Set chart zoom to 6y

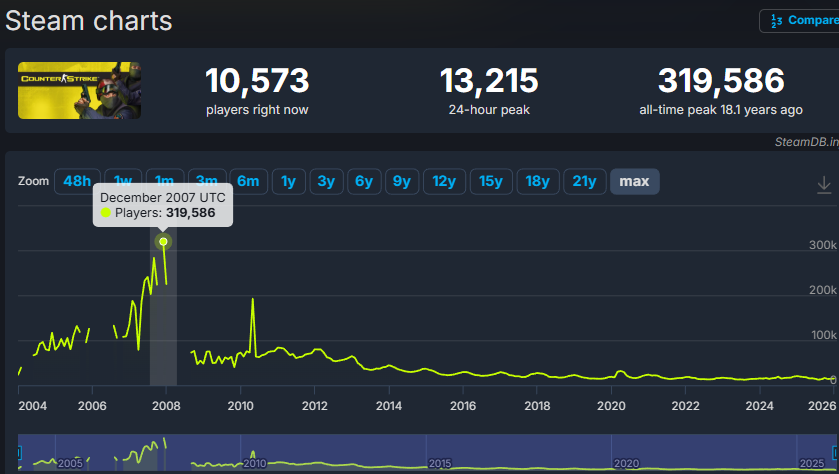tap(364, 181)
